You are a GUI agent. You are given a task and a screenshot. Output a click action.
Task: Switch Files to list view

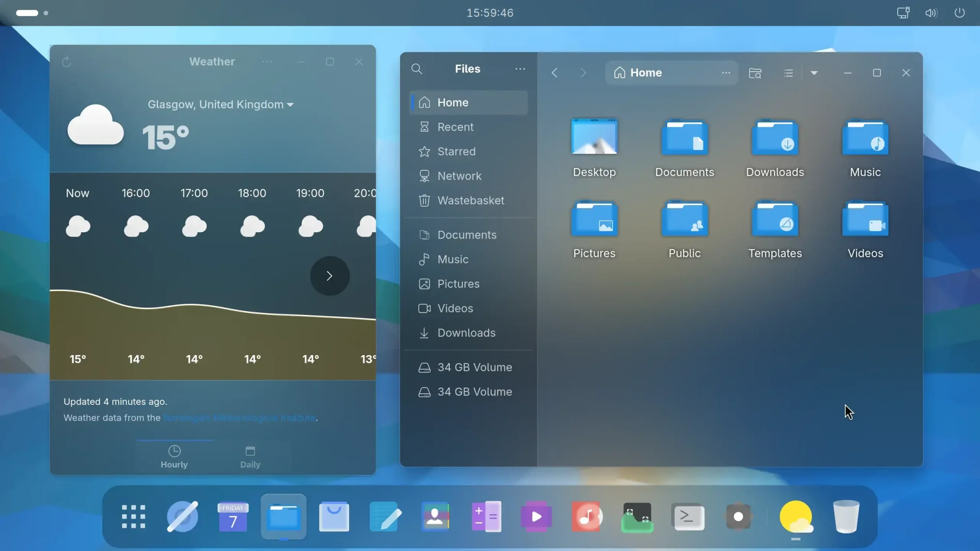[x=788, y=73]
